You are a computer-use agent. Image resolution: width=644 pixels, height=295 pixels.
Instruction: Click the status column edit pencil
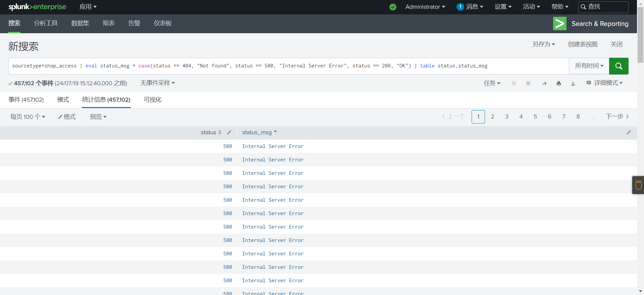pos(229,133)
